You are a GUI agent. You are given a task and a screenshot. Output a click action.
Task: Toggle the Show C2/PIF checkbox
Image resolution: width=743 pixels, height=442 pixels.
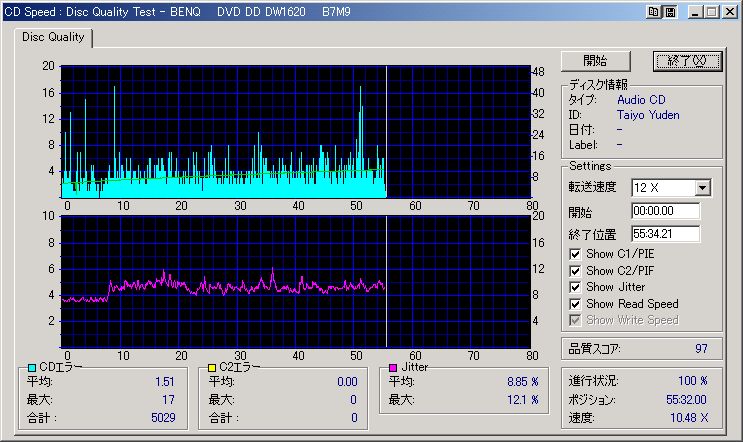click(574, 270)
